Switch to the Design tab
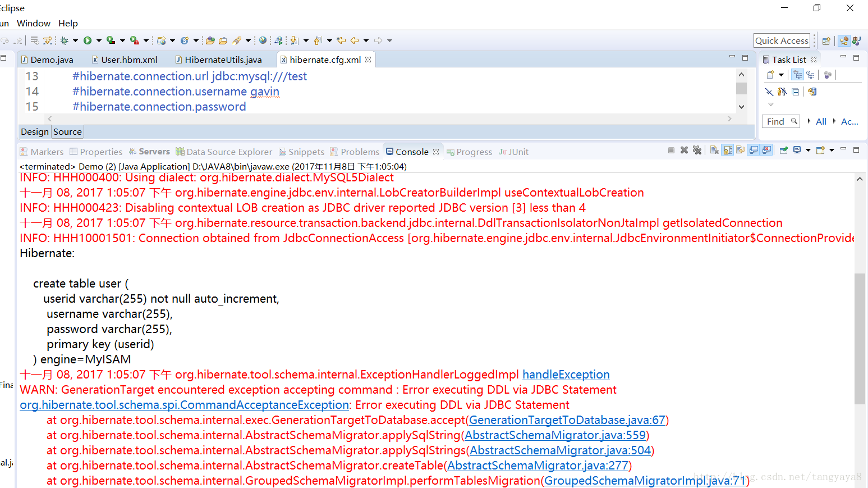The height and width of the screenshot is (488, 868). (x=35, y=131)
